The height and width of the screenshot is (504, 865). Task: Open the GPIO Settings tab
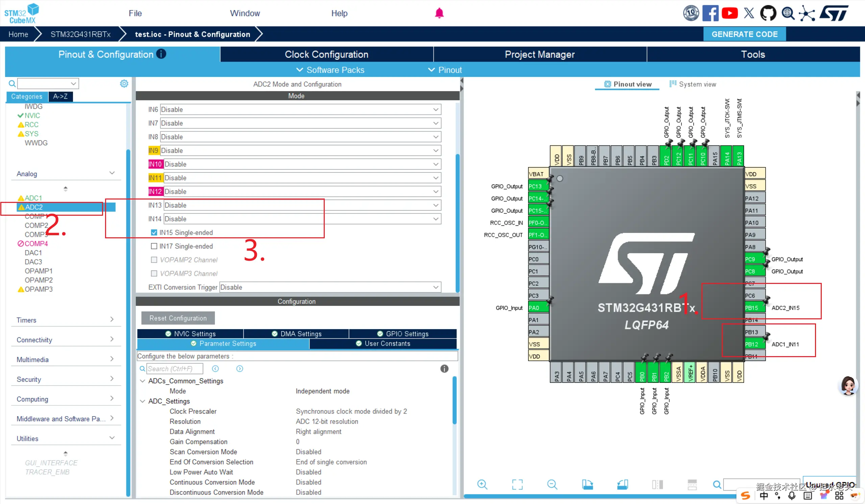403,334
